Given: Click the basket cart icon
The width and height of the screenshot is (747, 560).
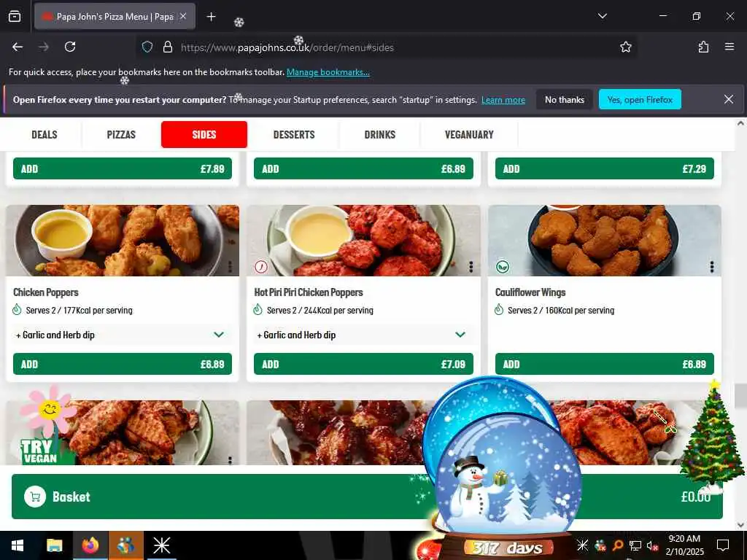Looking at the screenshot, I should pyautogui.click(x=35, y=497).
